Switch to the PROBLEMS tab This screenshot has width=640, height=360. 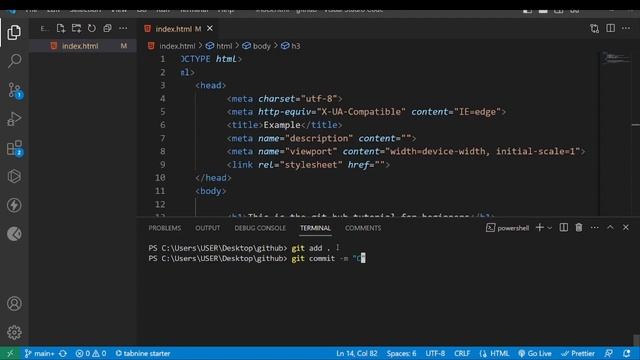[164, 228]
